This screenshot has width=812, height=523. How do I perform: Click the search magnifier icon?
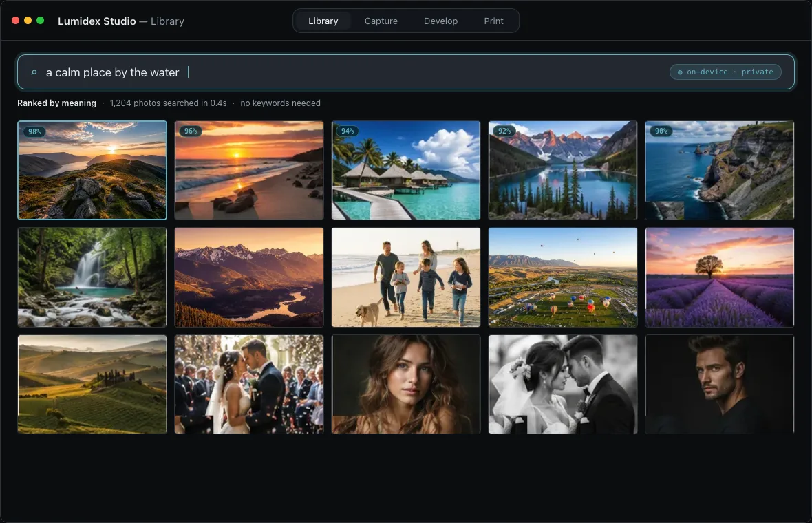tap(34, 72)
